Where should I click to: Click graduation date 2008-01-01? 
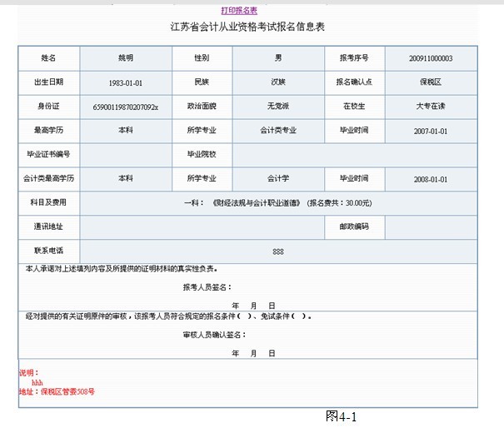coord(431,179)
